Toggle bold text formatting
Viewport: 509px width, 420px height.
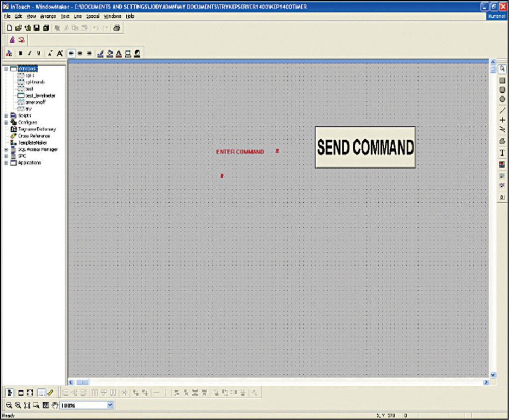[x=20, y=53]
